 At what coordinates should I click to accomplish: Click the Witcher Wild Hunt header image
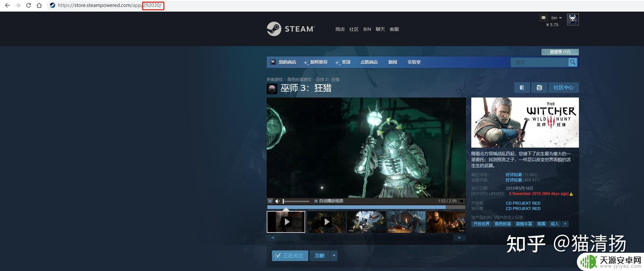click(525, 122)
